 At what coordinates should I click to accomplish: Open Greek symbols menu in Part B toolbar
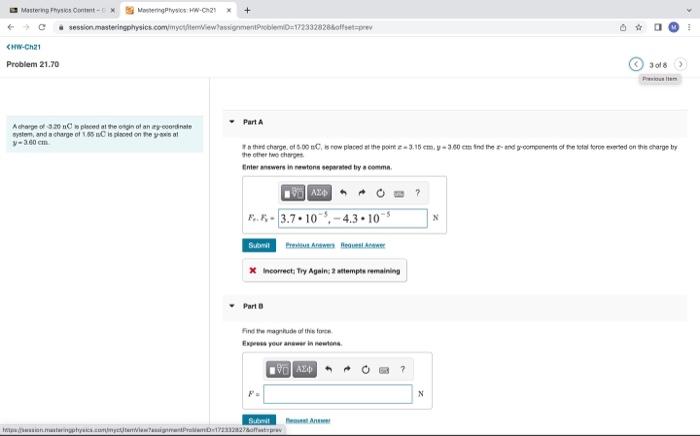point(304,370)
